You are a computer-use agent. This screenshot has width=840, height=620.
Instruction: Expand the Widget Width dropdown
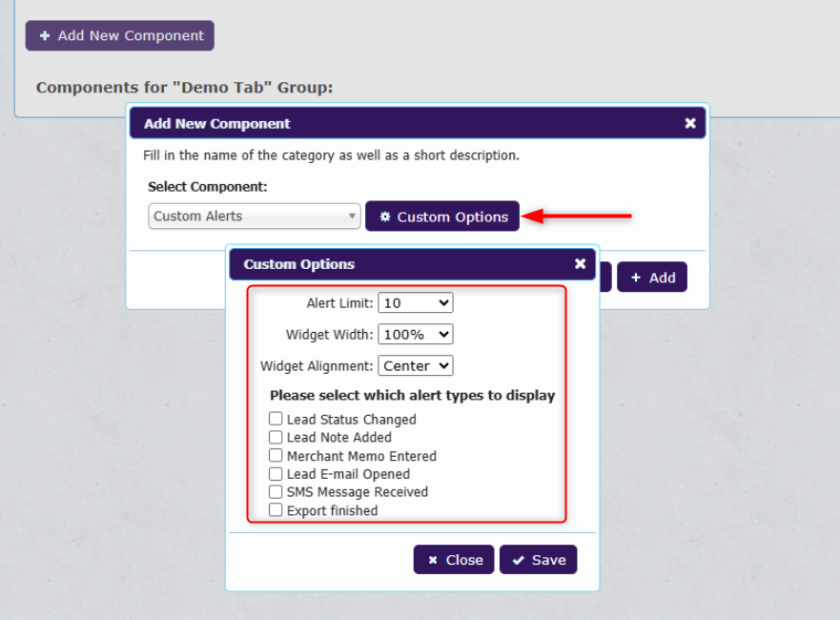(x=416, y=335)
